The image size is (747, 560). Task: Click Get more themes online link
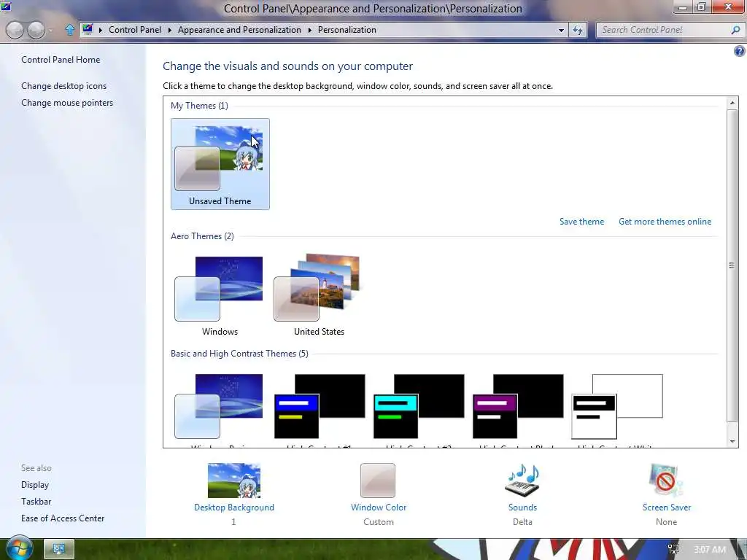tap(665, 222)
